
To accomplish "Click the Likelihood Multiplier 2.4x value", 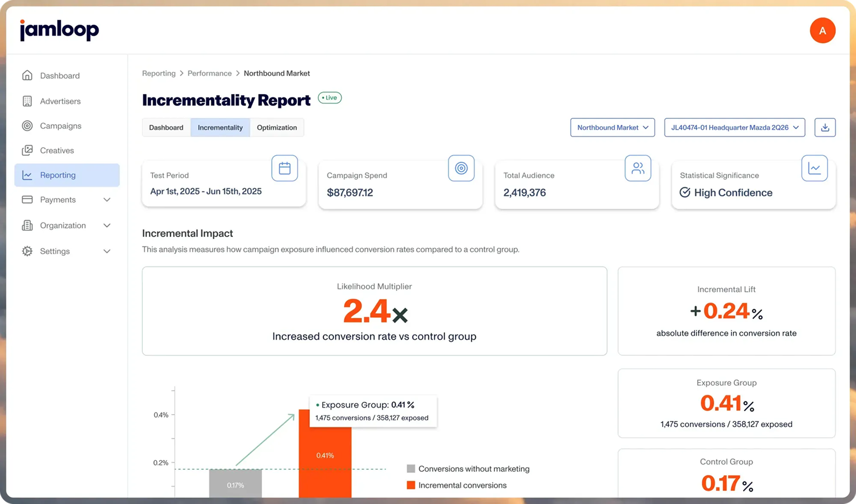I will 375,311.
